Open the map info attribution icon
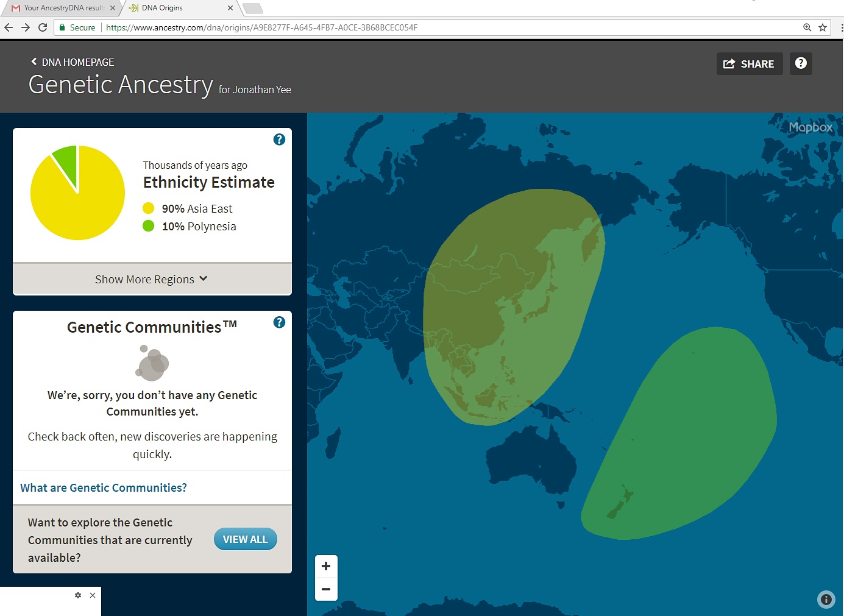This screenshot has height=616, width=844. tap(826, 600)
